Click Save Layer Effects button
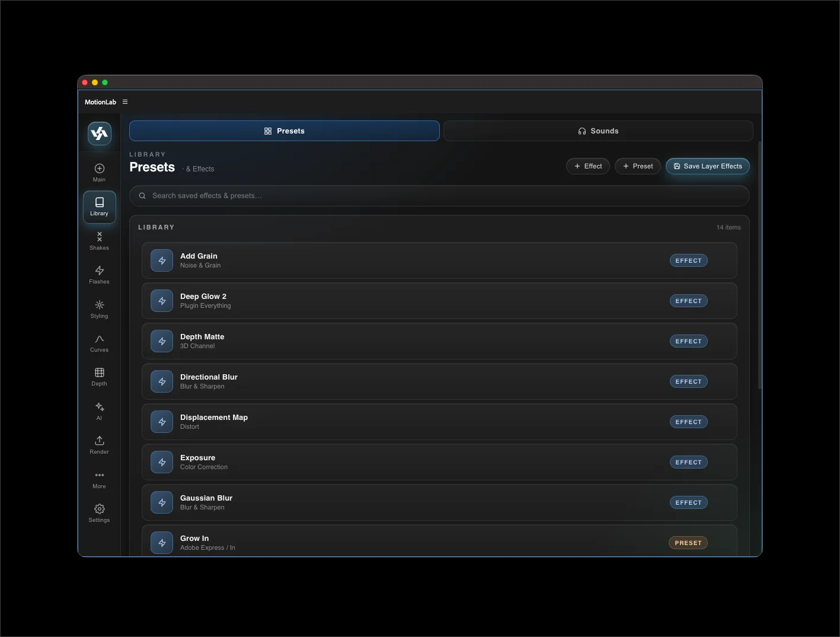The height and width of the screenshot is (637, 840). [708, 166]
